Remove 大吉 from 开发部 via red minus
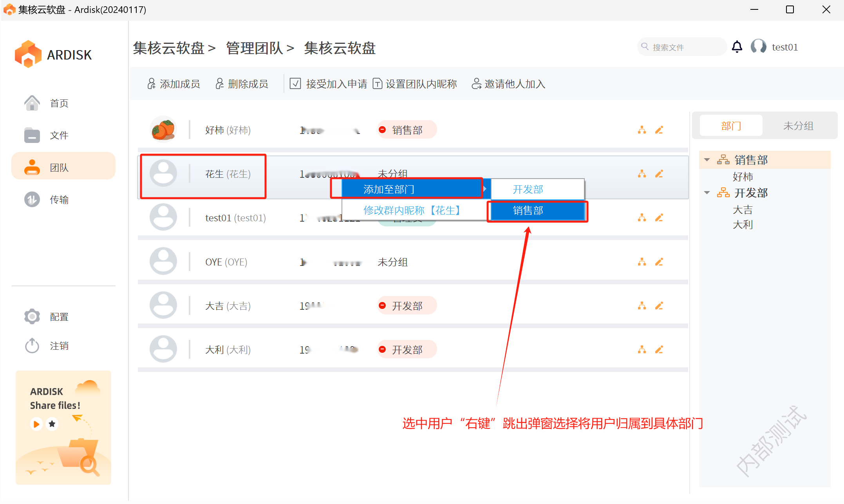The width and height of the screenshot is (844, 504). point(383,305)
